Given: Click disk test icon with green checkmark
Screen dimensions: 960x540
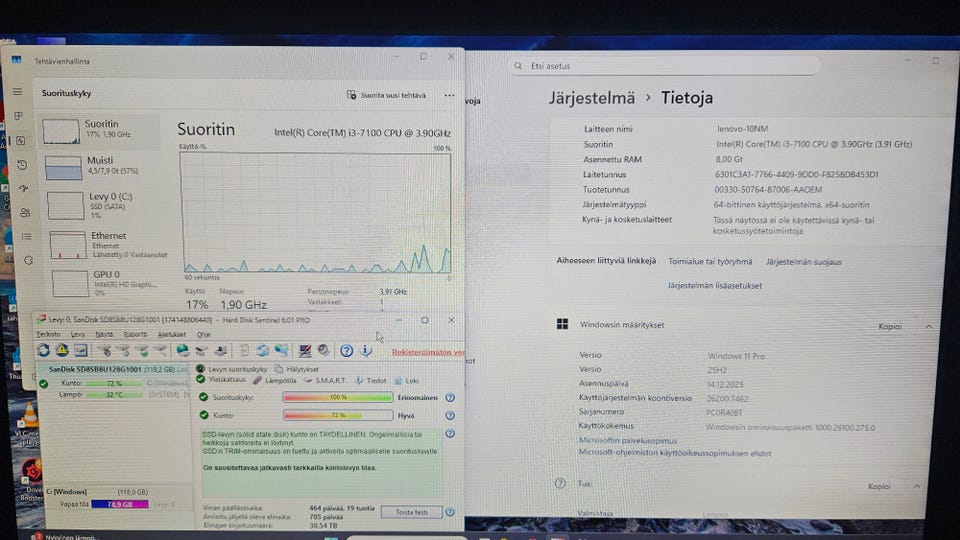Looking at the screenshot, I should (x=142, y=350).
